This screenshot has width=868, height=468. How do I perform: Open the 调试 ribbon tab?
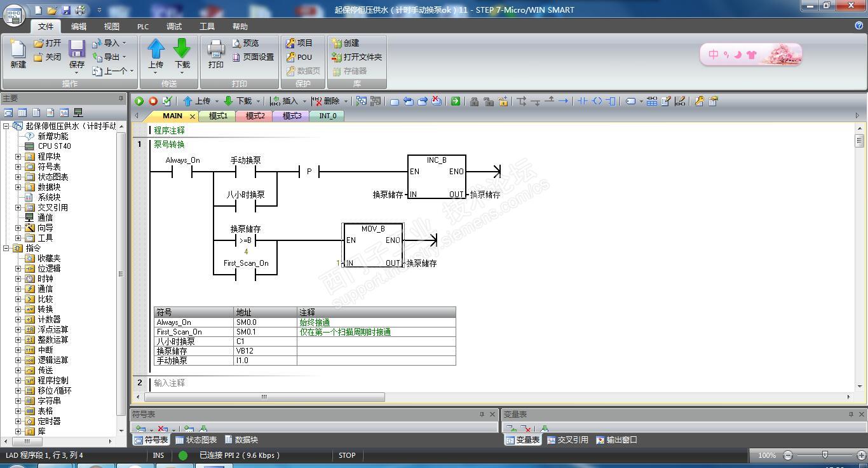click(x=174, y=26)
